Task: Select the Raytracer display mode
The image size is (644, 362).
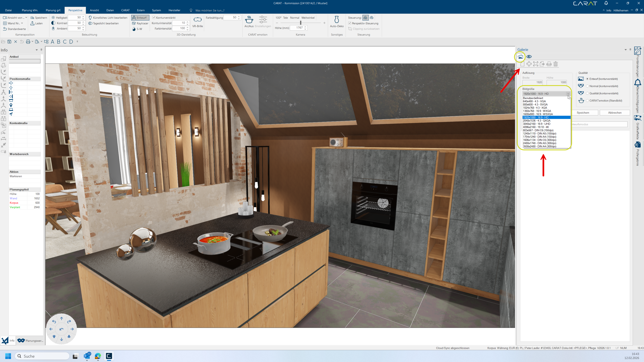Action: 140,23
